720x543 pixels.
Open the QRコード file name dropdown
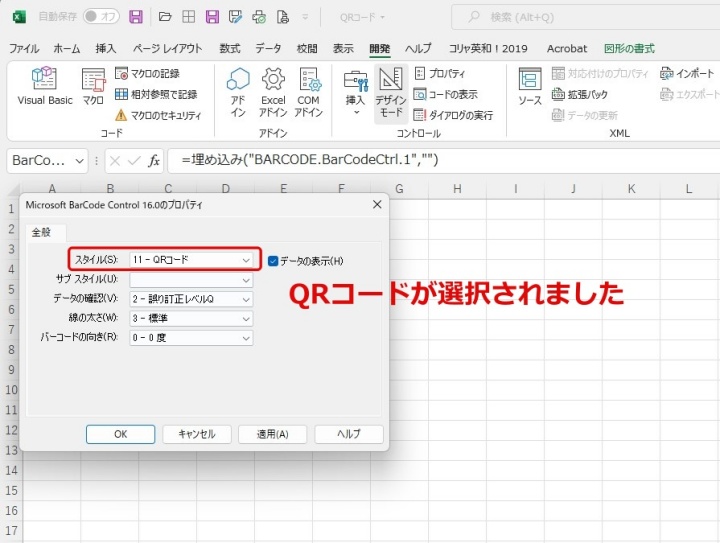[x=362, y=17]
